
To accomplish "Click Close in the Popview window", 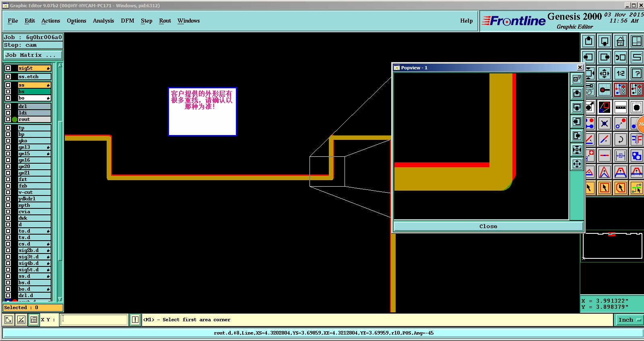I will 488,226.
